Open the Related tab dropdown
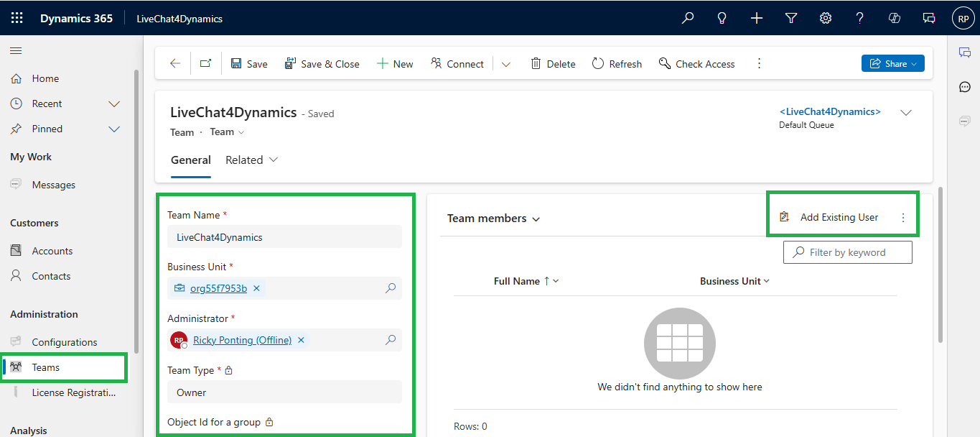The width and height of the screenshot is (980, 437). 251,160
